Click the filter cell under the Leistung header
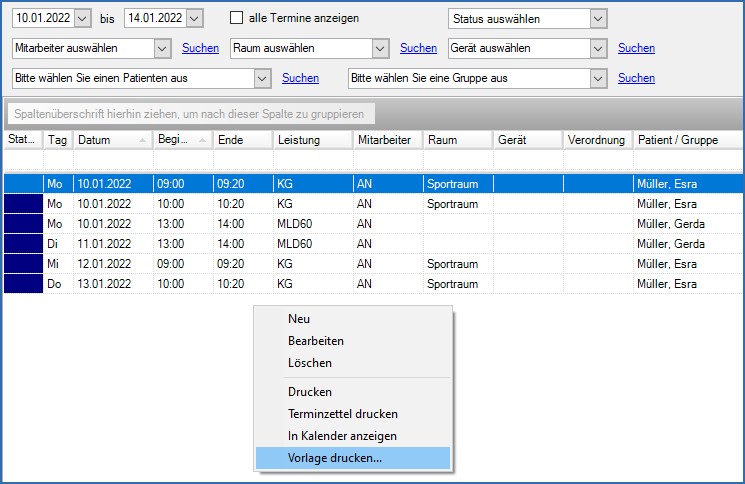 (313, 160)
